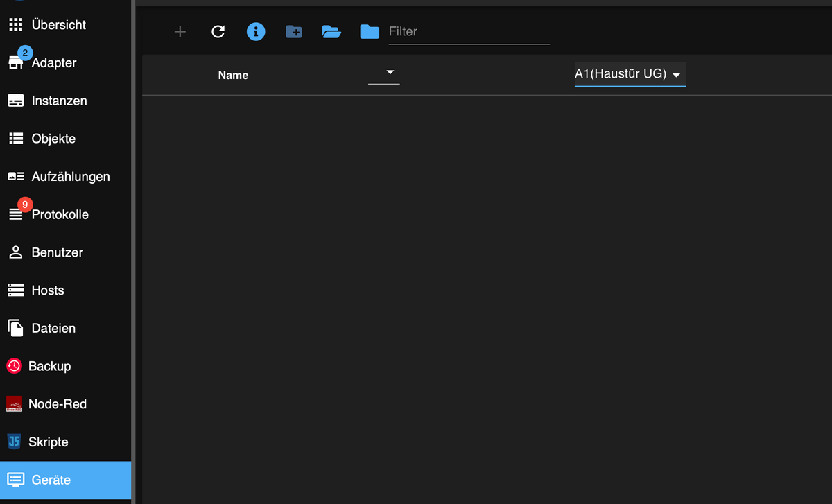Screen dimensions: 832x504
Task: Open Node-Red from the sidebar
Action: tap(66, 404)
